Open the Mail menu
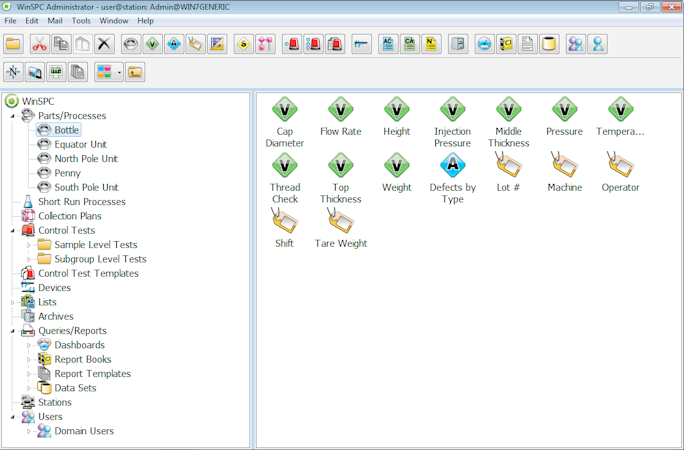The height and width of the screenshot is (450, 684). (55, 20)
